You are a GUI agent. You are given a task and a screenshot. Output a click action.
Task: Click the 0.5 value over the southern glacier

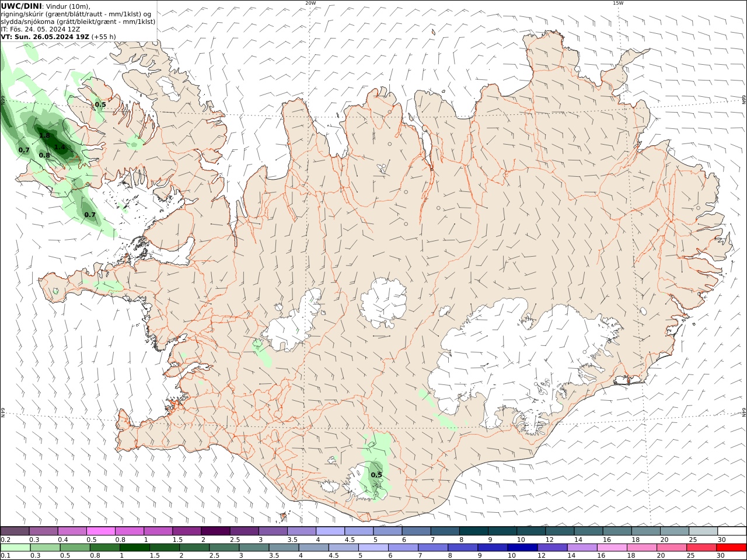(x=376, y=475)
